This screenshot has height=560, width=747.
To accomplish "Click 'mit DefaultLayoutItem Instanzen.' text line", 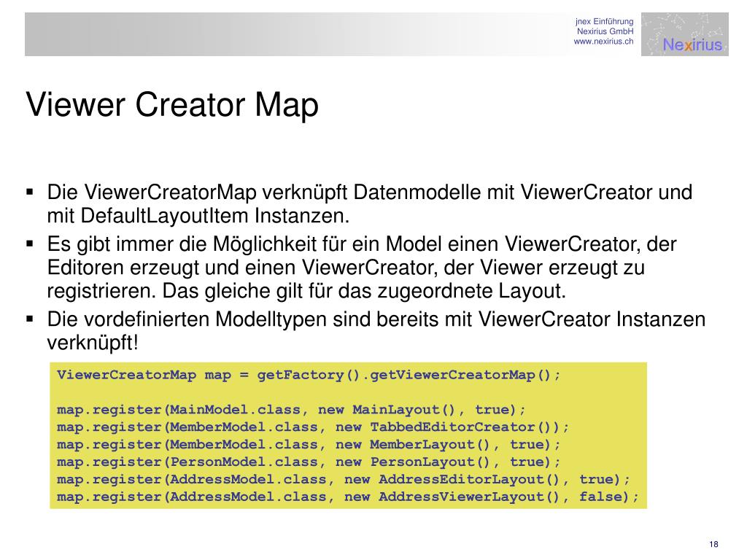I will point(198,216).
